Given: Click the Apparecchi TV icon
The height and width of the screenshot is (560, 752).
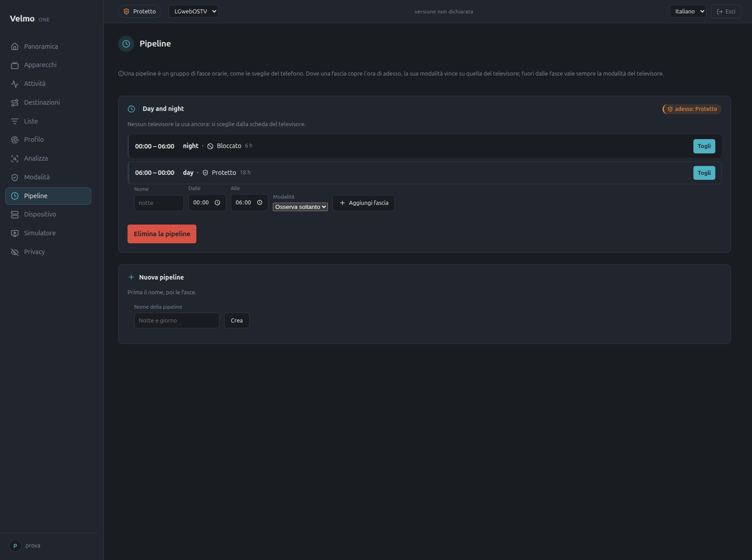Looking at the screenshot, I should [x=15, y=65].
